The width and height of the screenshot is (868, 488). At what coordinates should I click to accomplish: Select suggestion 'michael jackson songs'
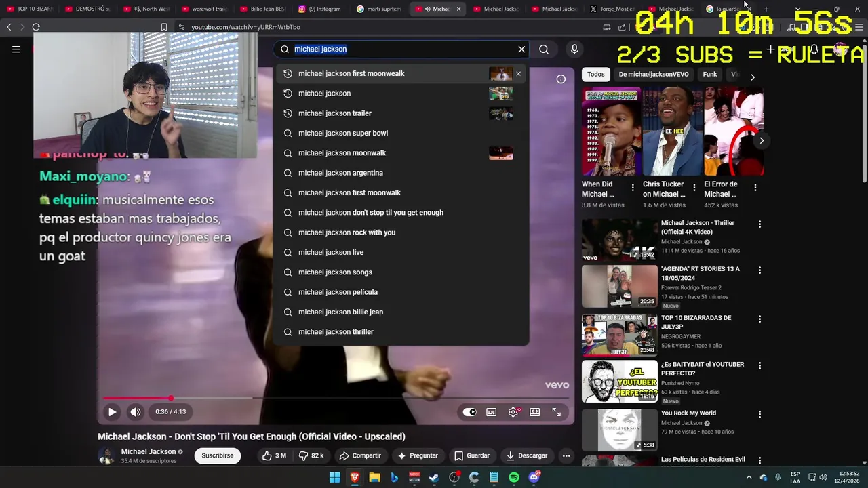point(401,272)
